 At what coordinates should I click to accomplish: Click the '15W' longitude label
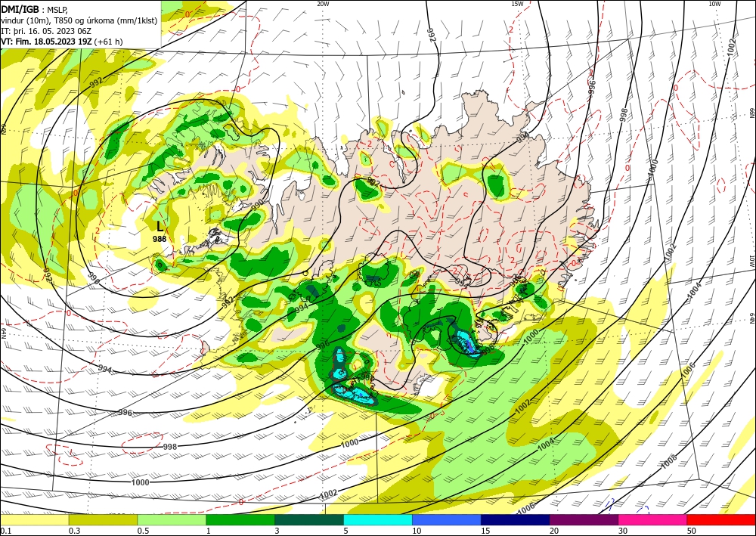coord(517,4)
